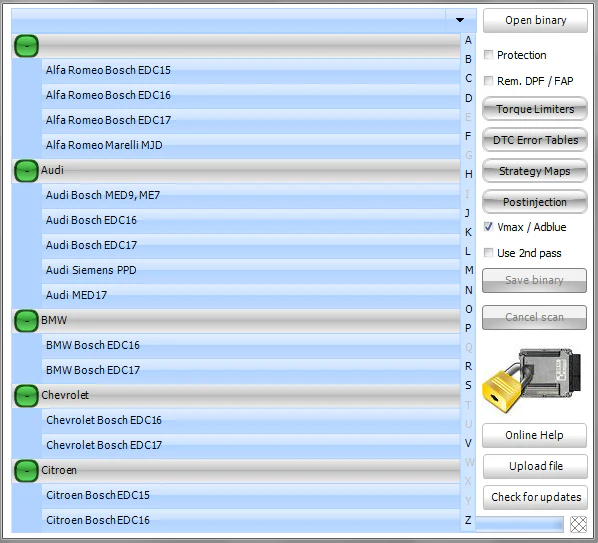The image size is (598, 543).
Task: Select Audi Bosch EDC17
Action: tap(251, 245)
